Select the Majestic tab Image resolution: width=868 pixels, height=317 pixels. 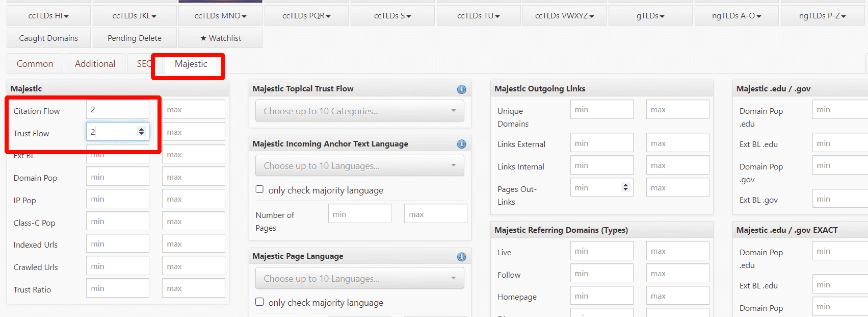[191, 64]
